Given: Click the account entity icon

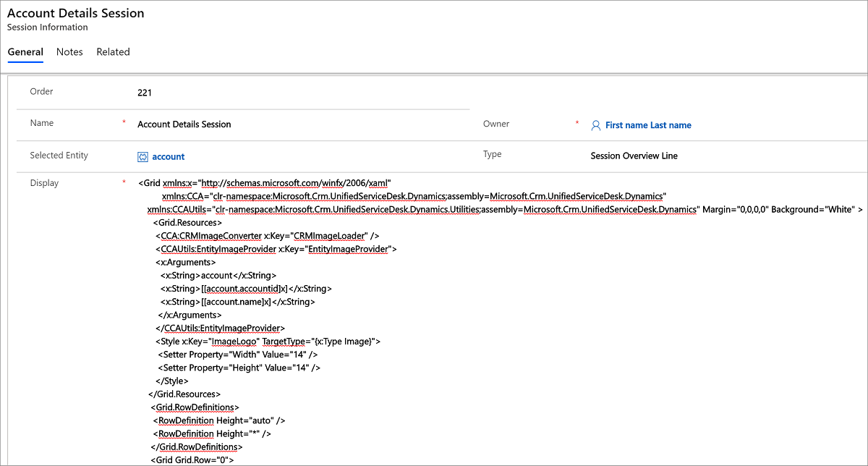Looking at the screenshot, I should (143, 156).
